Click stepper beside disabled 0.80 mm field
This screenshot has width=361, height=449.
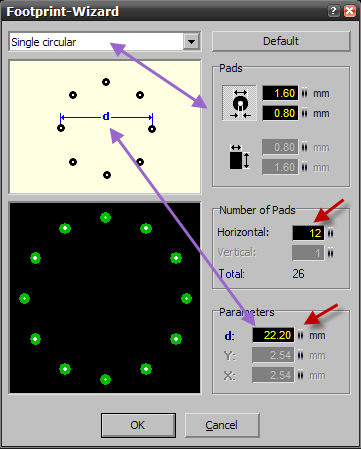tap(304, 147)
